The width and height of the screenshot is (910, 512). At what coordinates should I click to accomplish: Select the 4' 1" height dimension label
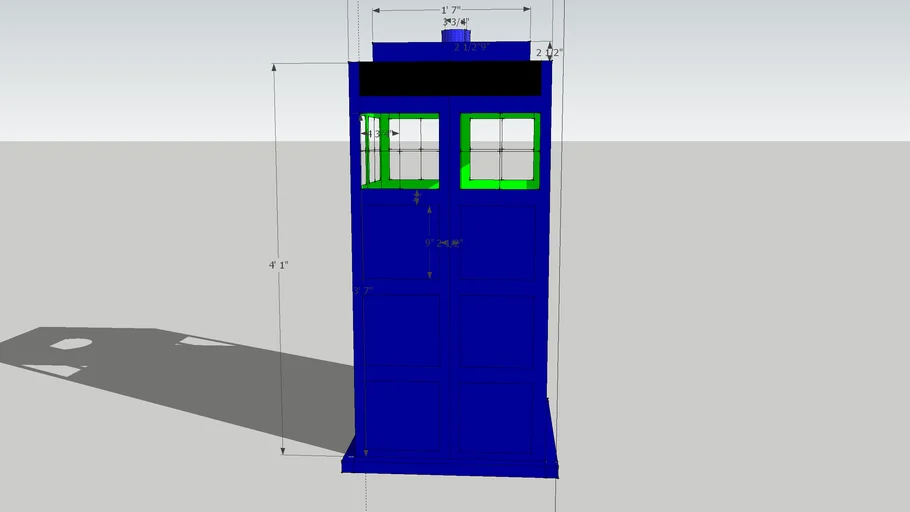[278, 265]
